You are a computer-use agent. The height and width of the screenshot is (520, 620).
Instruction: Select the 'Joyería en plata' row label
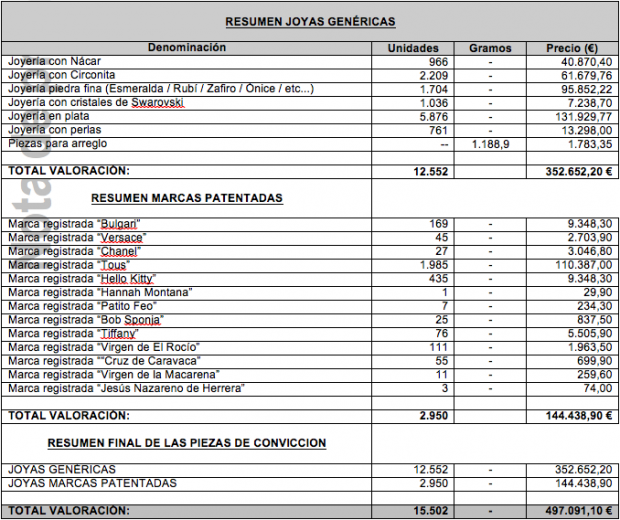click(x=49, y=116)
